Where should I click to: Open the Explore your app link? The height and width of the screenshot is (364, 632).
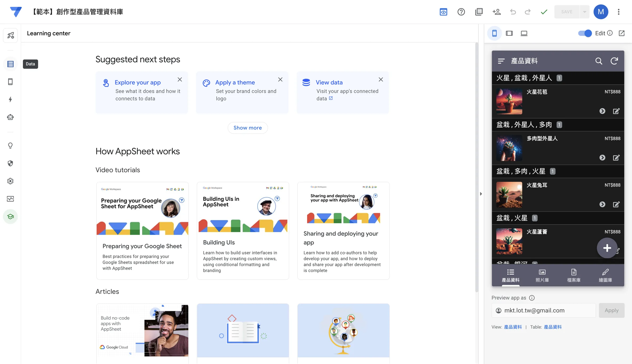click(x=137, y=82)
